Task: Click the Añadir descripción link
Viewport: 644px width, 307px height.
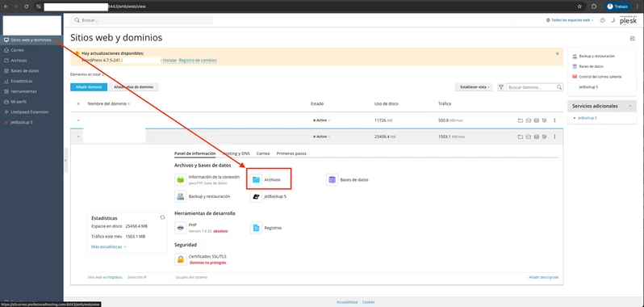Action: [543, 277]
